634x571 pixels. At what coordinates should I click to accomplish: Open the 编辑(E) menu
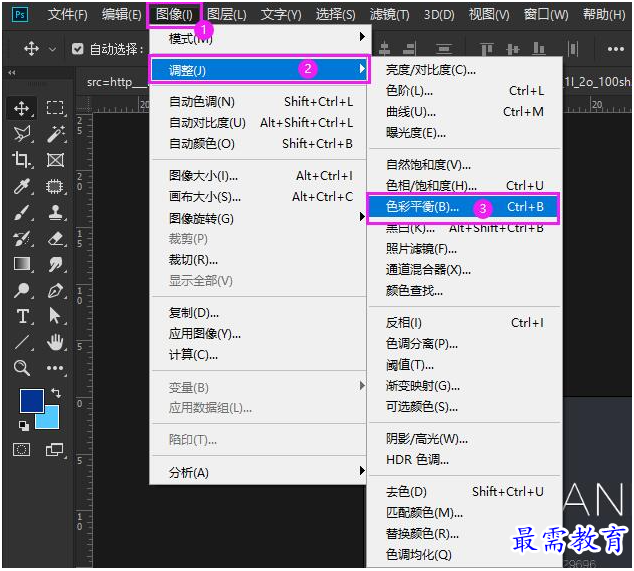[x=121, y=15]
